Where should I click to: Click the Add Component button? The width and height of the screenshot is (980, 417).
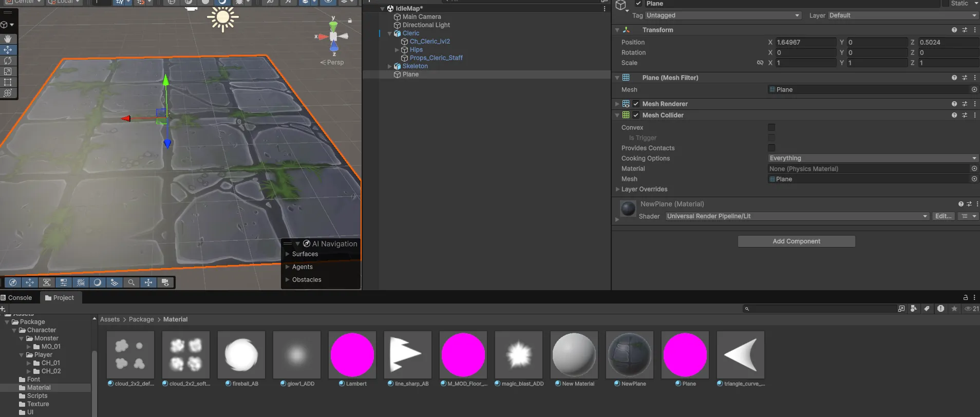click(x=796, y=241)
